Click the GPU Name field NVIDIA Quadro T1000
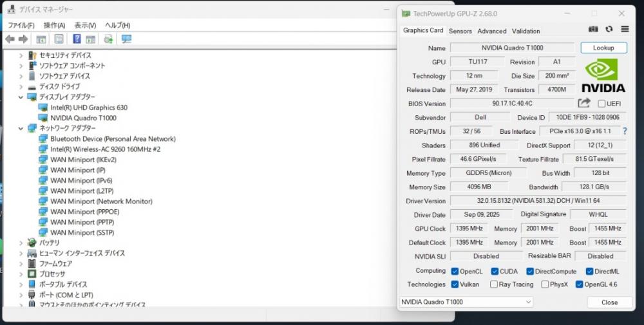This screenshot has height=325, width=644. tap(512, 48)
